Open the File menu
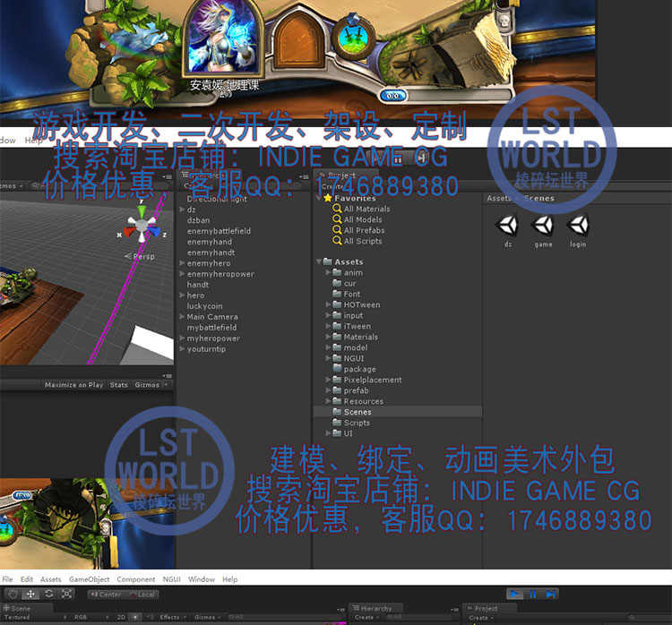672x625 pixels. [x=7, y=579]
